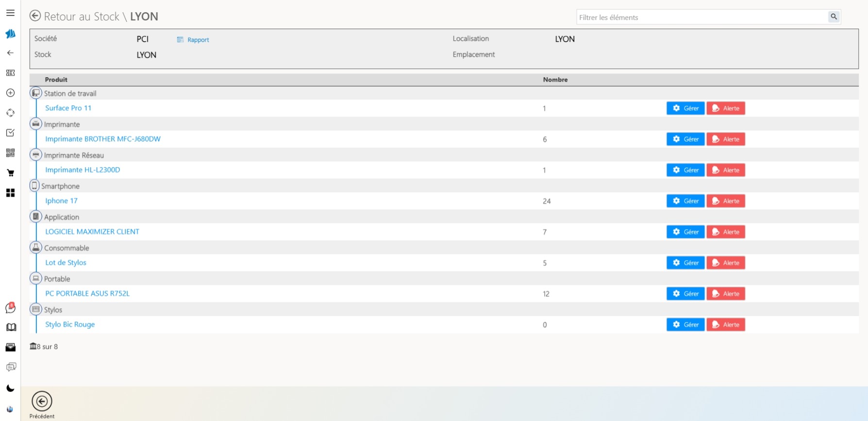Viewport: 868px width, 421px height.
Task: Open the shopping cart icon
Action: point(10,173)
